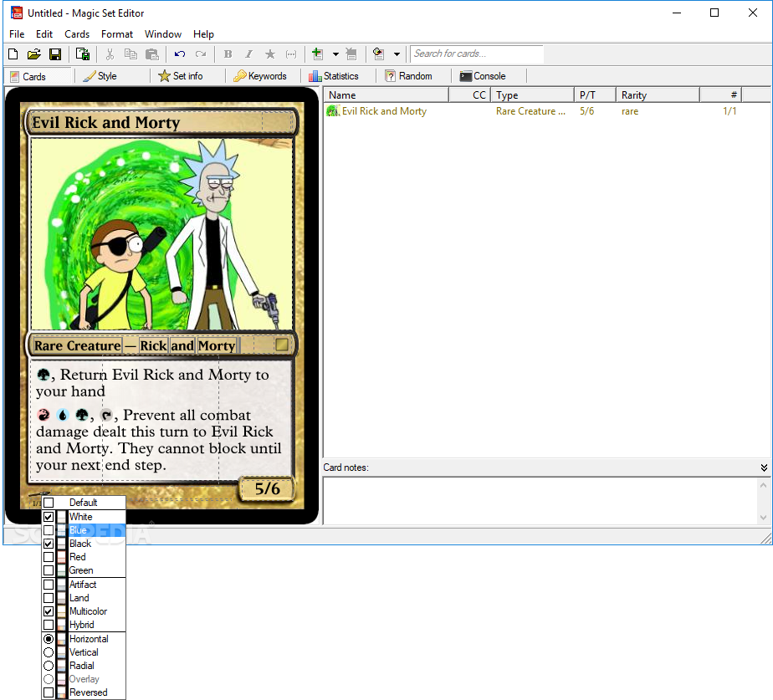Click the Copy toolbar icon
Image resolution: width=773 pixels, height=700 pixels.
pyautogui.click(x=131, y=54)
